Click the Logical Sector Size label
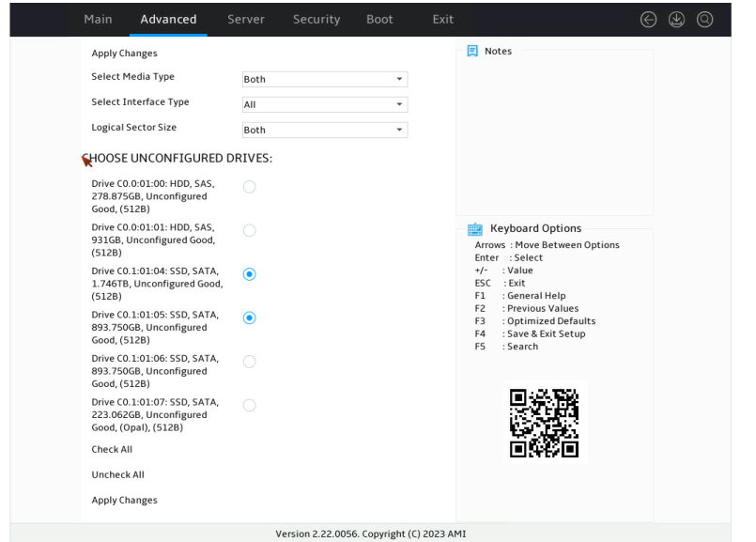Screen dimensions: 756x542 (x=134, y=128)
